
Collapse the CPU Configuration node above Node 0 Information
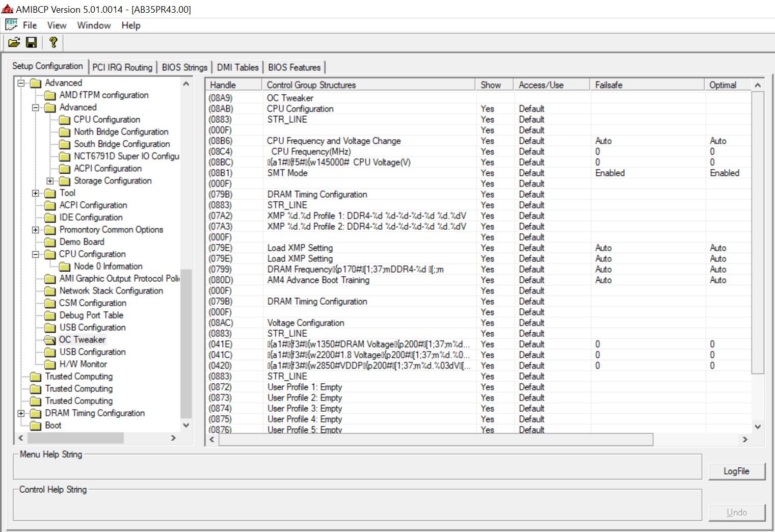(x=35, y=254)
